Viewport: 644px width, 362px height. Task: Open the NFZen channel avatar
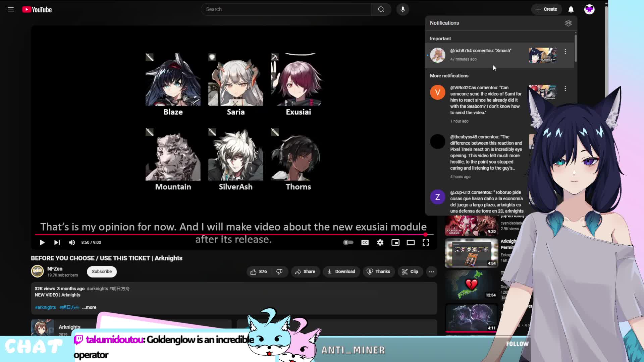pos(37,271)
